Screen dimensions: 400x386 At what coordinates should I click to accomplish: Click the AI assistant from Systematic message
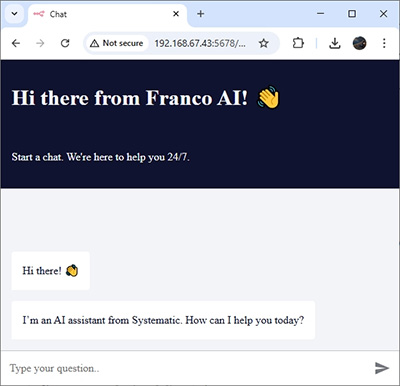pyautogui.click(x=163, y=320)
